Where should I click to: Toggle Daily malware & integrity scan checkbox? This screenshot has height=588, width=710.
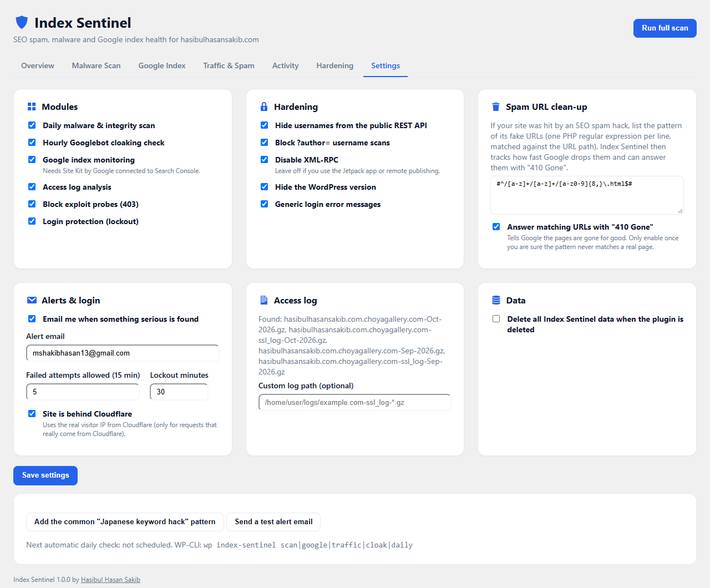coord(32,125)
